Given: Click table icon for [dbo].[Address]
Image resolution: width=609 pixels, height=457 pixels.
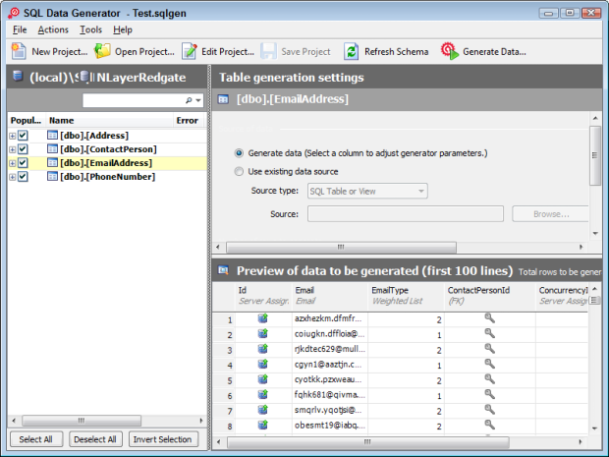Looking at the screenshot, I should [x=52, y=135].
